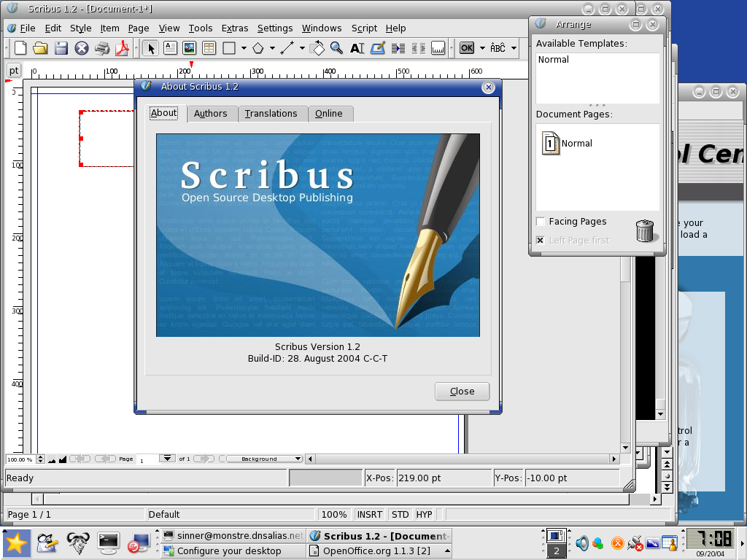Select the Insert Shape rectangle tool

pyautogui.click(x=229, y=48)
